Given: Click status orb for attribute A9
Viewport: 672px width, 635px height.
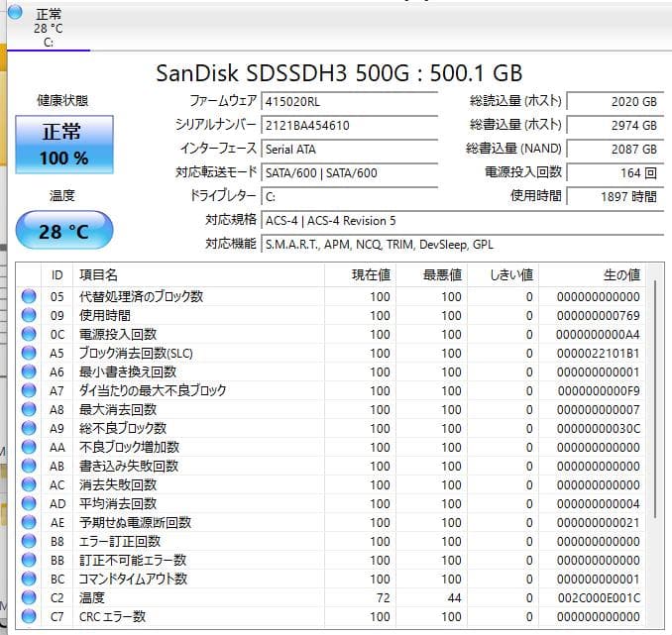Looking at the screenshot, I should (x=29, y=429).
